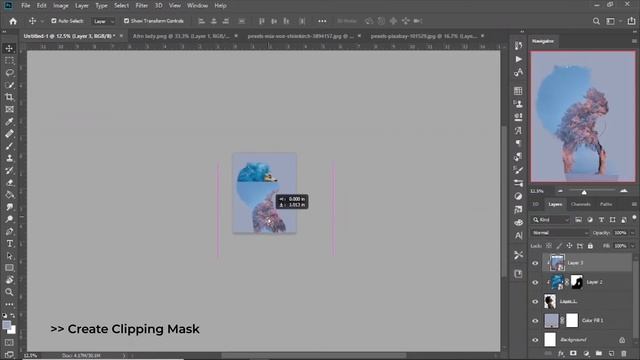Viewport: 640px width, 360px height.
Task: Open the Layers panel menu
Action: click(634, 204)
